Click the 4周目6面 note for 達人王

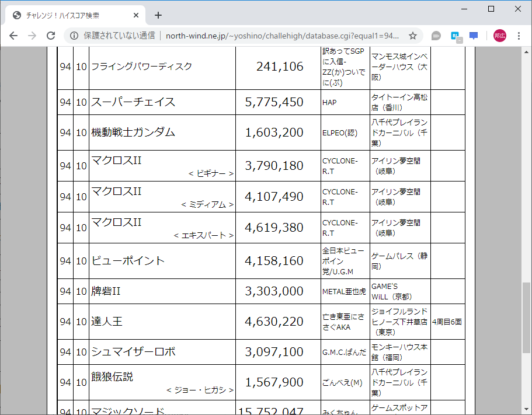(447, 322)
